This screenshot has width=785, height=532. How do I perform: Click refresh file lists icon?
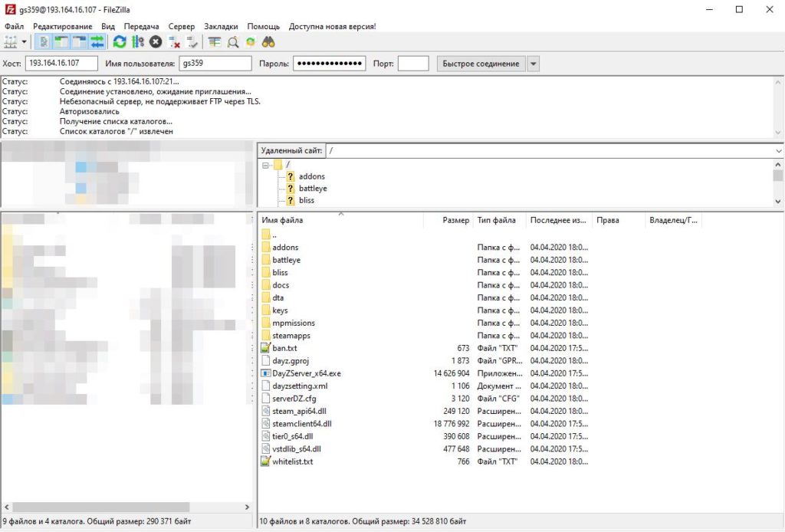pos(120,41)
